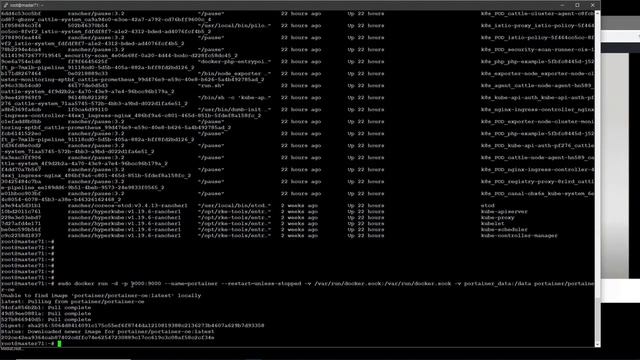Click the '9000:9000' port mapping
Image resolution: width=640 pixels, height=360 pixels.
pos(146,284)
